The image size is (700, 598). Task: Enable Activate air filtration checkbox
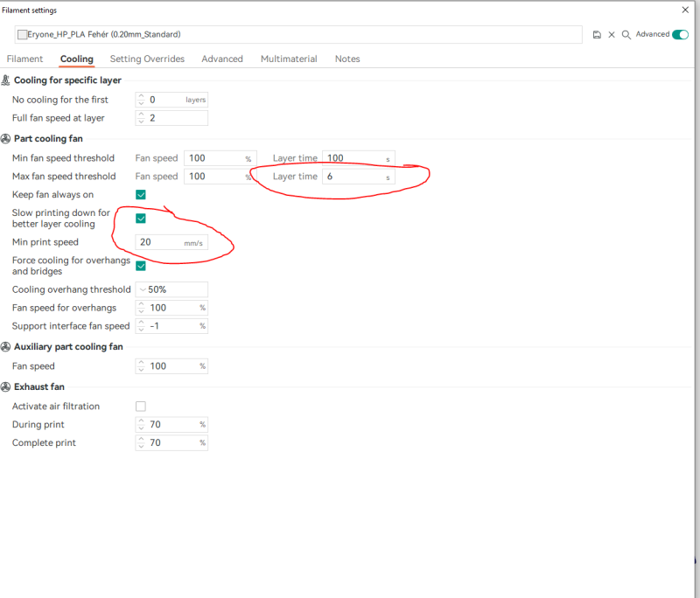(x=141, y=407)
